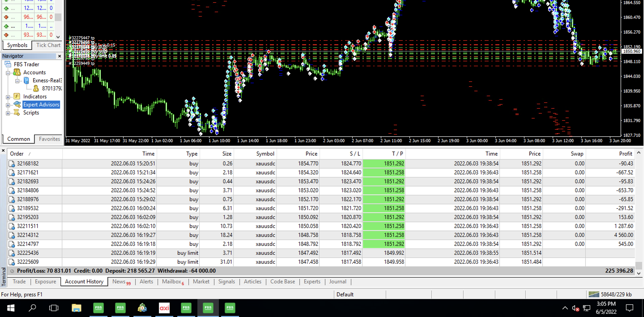Click the Scripts icon in Navigator
This screenshot has height=317, width=644.
click(x=17, y=113)
